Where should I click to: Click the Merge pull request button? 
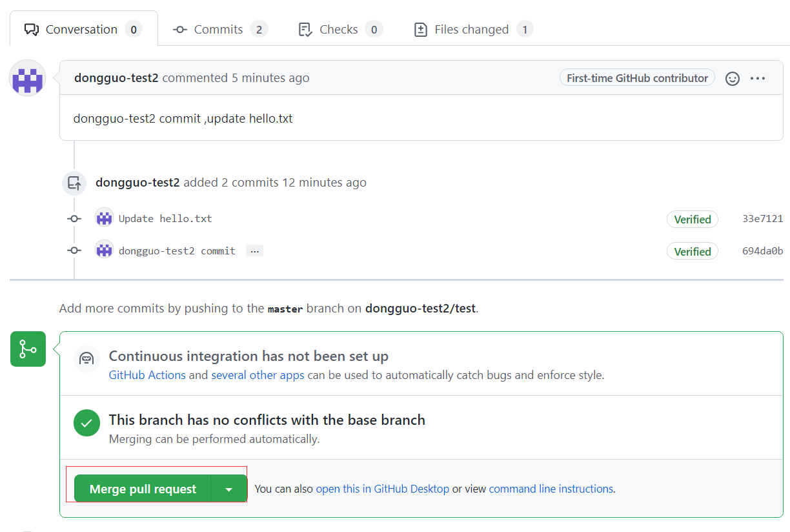[x=143, y=489]
